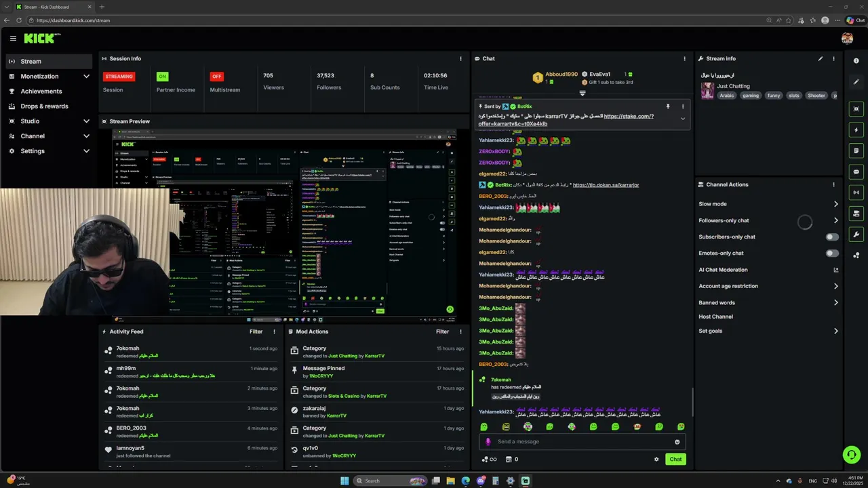This screenshot has width=868, height=488.
Task: Open Channel Actions three-dot options
Action: [833, 184]
